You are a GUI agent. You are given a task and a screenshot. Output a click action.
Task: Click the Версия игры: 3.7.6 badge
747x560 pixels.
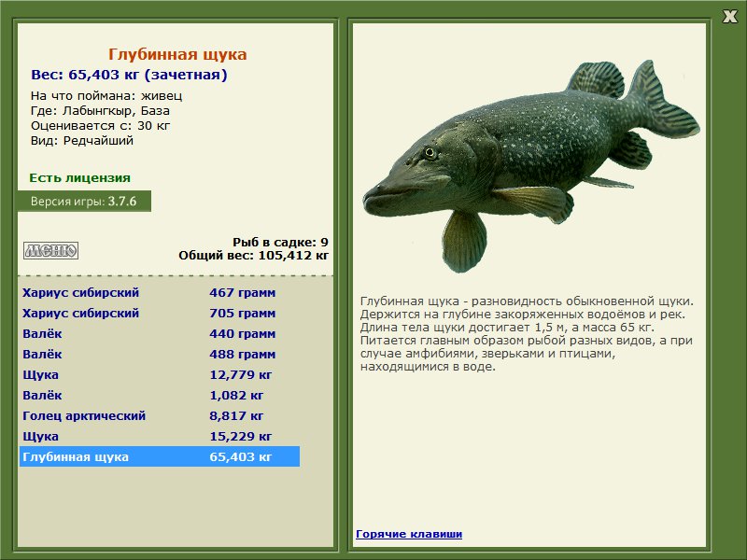point(84,201)
